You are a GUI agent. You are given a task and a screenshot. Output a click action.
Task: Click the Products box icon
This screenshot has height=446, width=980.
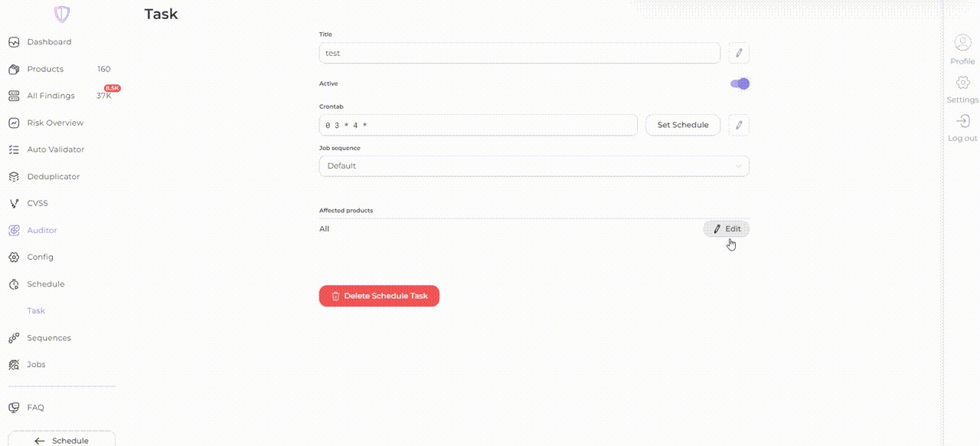[x=14, y=69]
